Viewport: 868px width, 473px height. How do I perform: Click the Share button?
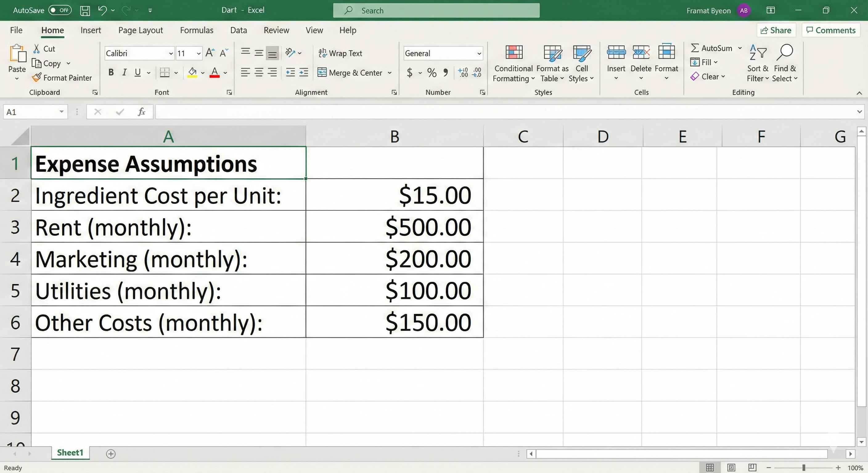(x=776, y=30)
